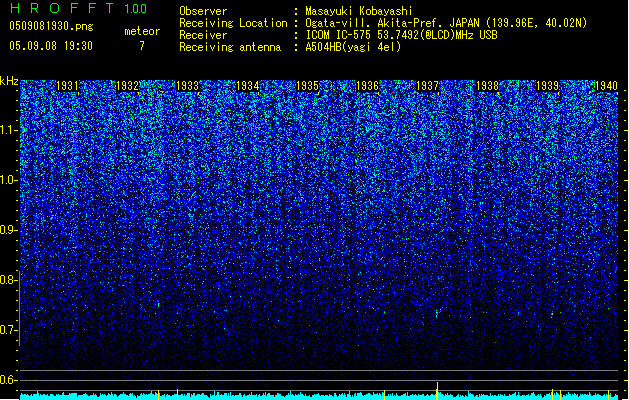Click the 1.0 frequency axis label

pos(9,180)
